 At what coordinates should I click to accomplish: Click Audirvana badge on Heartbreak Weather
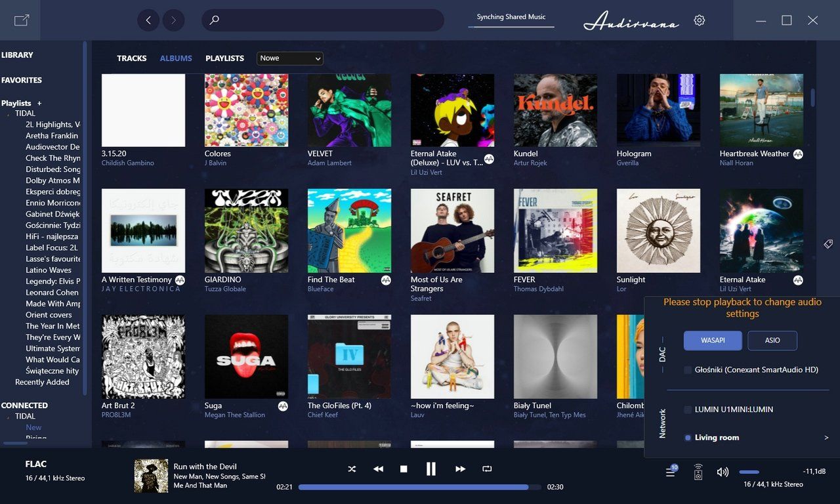(798, 154)
